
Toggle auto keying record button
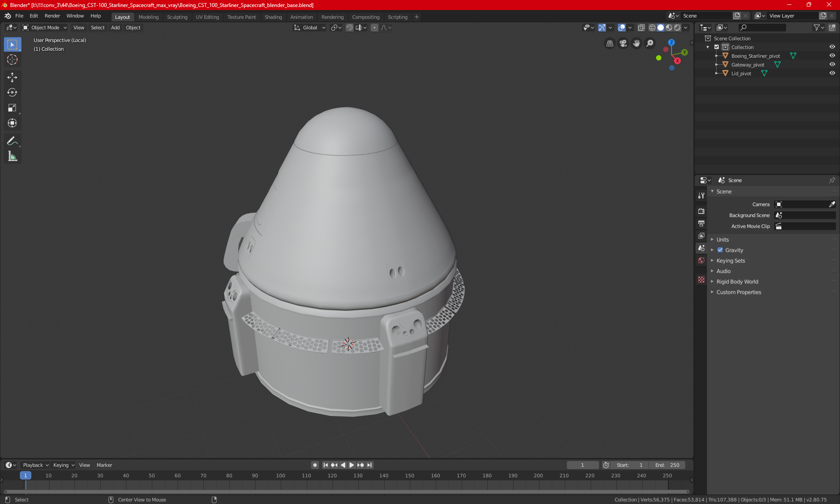(x=315, y=465)
